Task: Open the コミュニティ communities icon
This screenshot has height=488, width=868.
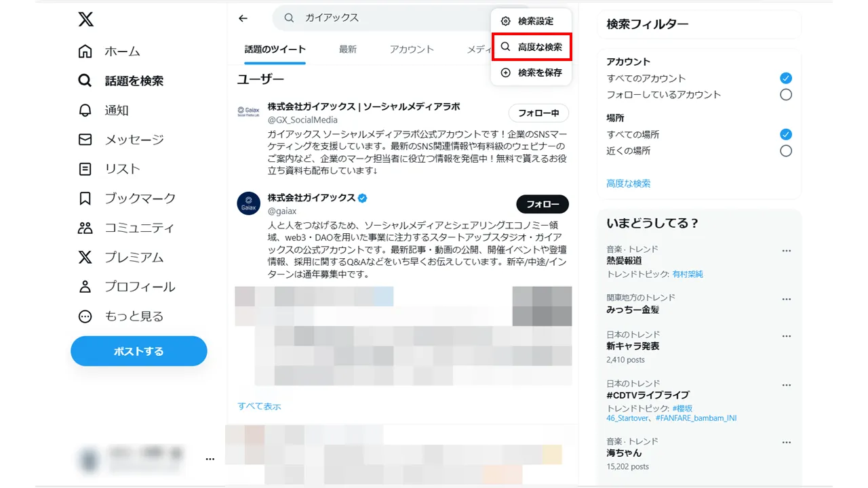Action: coord(84,228)
